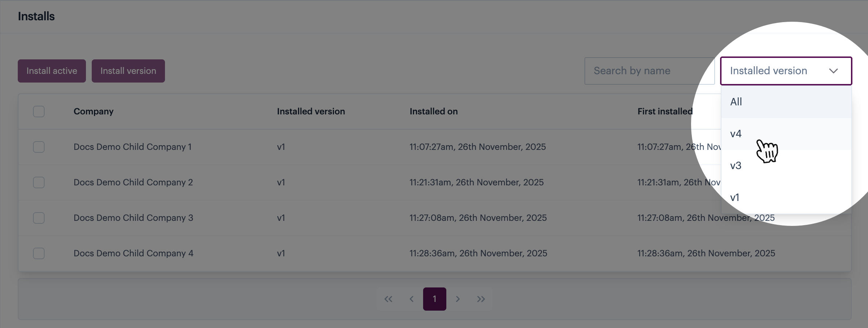Click the Company column header
The height and width of the screenshot is (328, 868).
point(94,112)
